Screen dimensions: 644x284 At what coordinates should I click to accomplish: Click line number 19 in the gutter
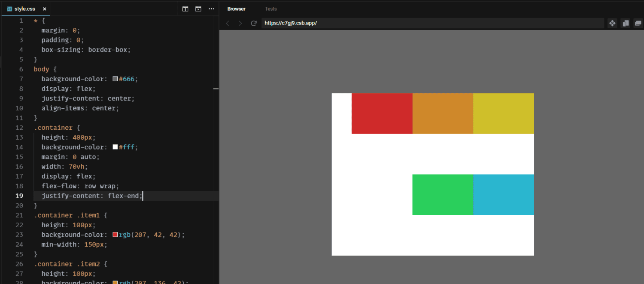click(x=19, y=196)
